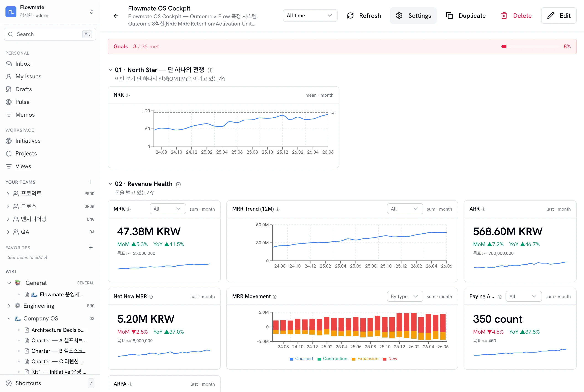Show the ARR info tooltip icon

(483, 209)
